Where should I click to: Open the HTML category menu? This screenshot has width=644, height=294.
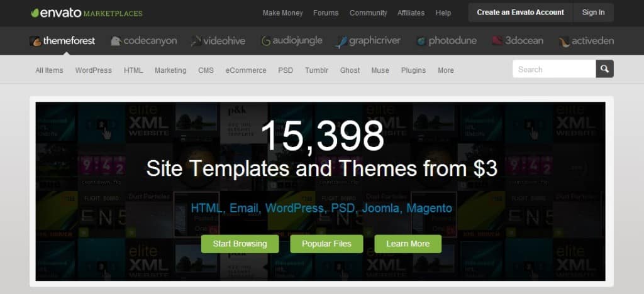click(x=133, y=70)
